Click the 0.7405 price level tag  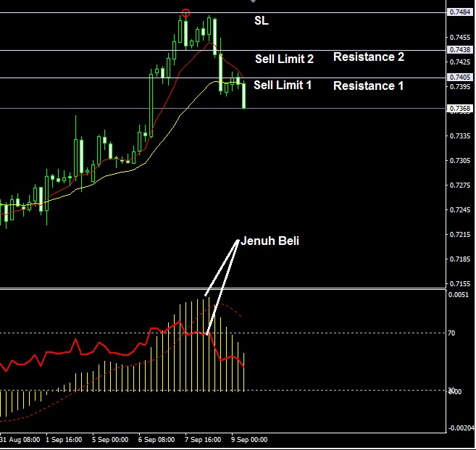tap(460, 77)
